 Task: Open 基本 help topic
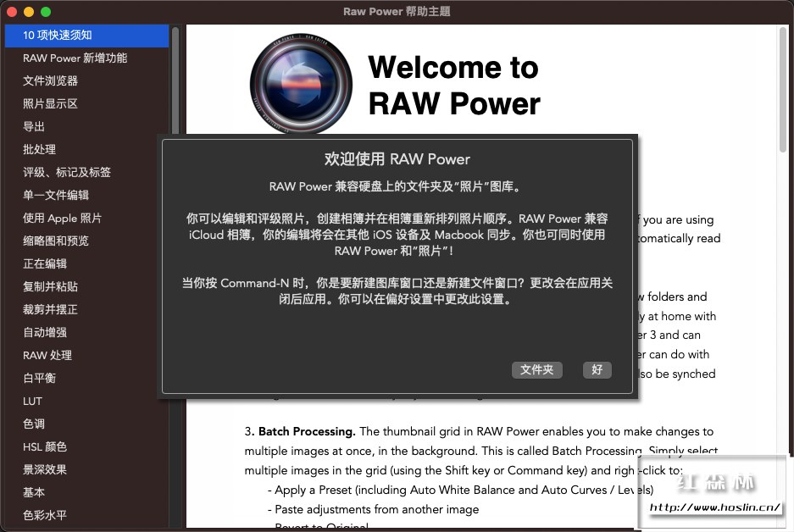(86, 492)
